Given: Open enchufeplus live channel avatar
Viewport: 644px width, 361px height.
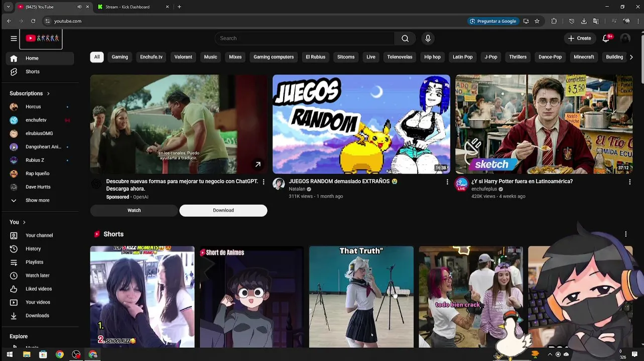Looking at the screenshot, I should pyautogui.click(x=461, y=184).
